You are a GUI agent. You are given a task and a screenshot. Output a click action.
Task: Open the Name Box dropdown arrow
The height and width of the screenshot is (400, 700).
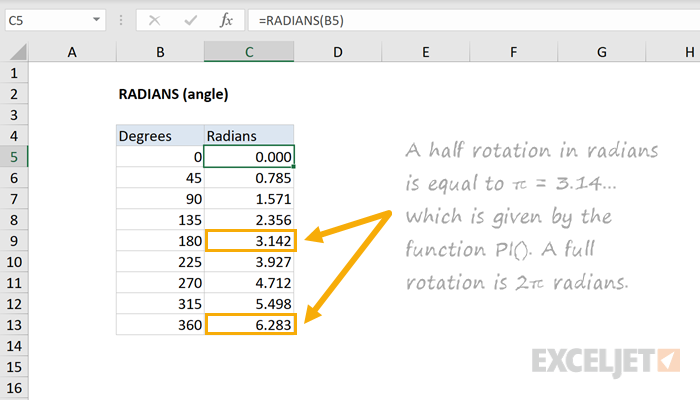[95, 19]
